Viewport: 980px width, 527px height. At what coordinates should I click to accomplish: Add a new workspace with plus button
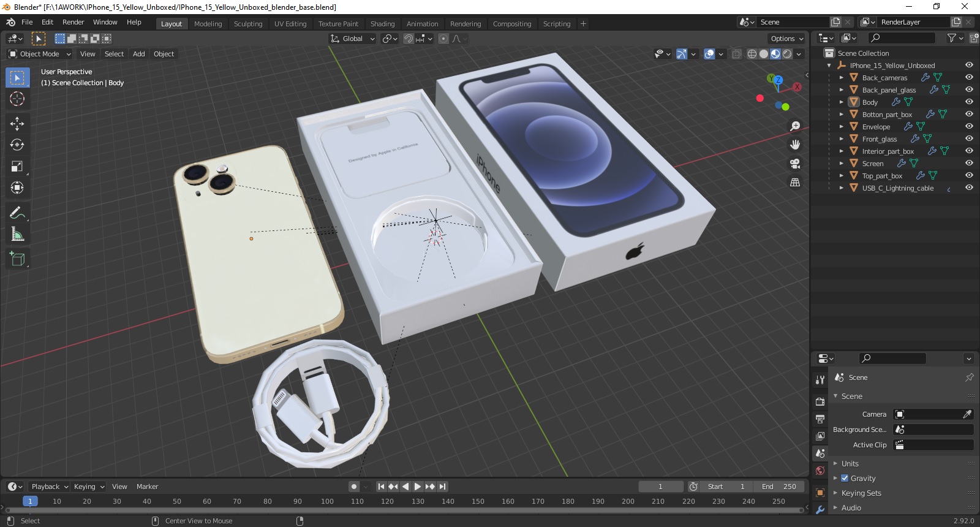point(583,24)
